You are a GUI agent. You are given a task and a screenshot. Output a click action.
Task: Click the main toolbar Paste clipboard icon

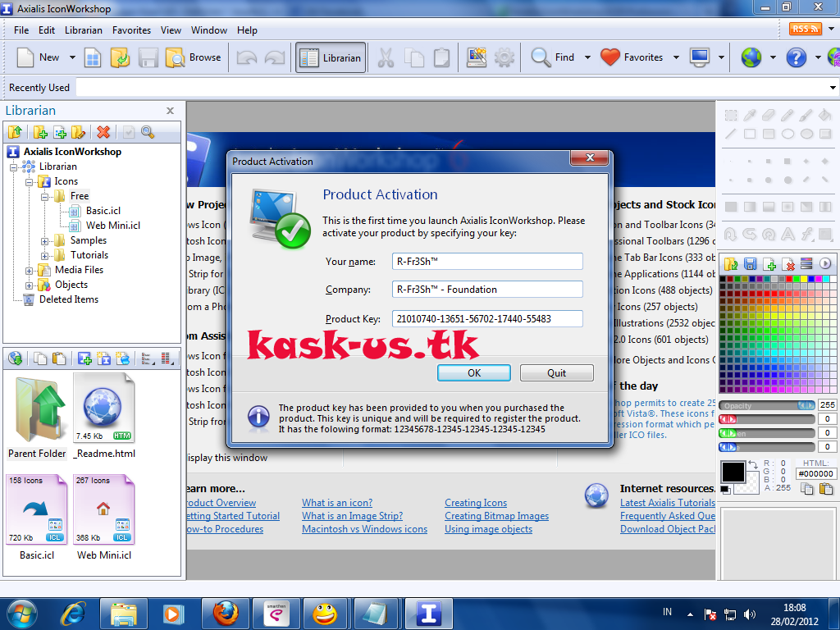pos(441,57)
